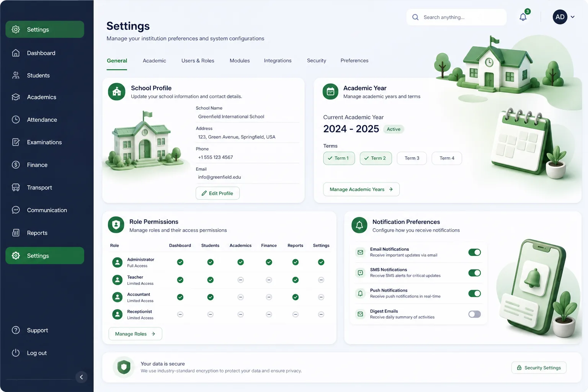The image size is (588, 392).
Task: Click the Academic Year calendar icon
Action: (x=330, y=91)
